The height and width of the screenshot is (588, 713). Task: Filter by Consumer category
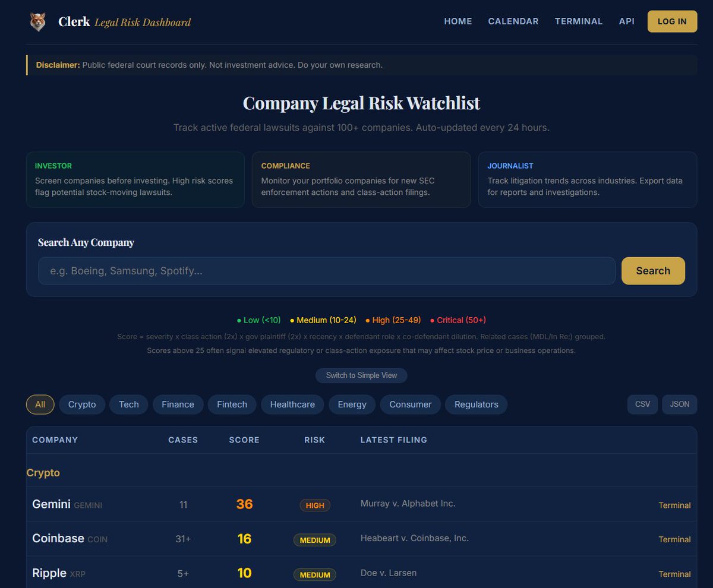coord(411,404)
